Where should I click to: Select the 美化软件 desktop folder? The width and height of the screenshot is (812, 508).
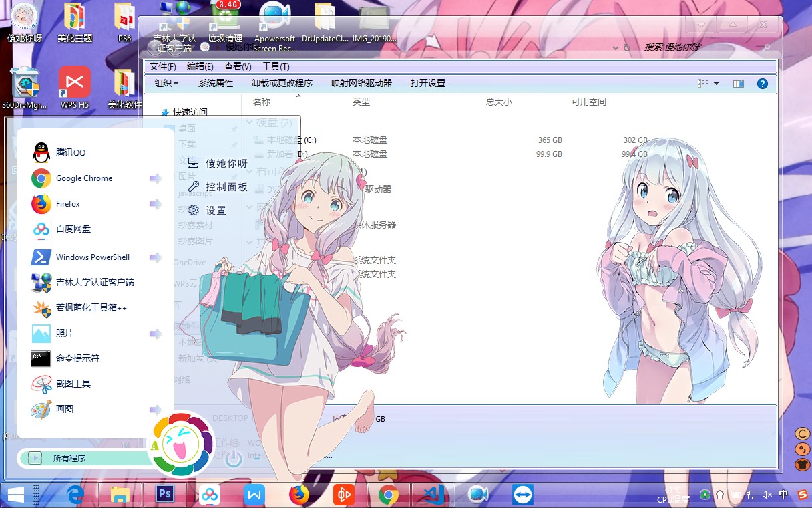pyautogui.click(x=125, y=88)
